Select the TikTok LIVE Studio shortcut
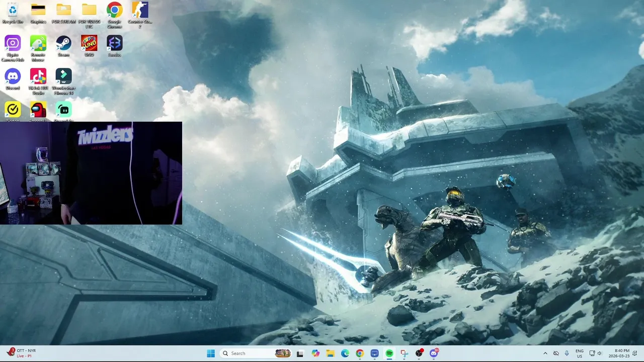The width and height of the screenshot is (644, 362). 38,81
